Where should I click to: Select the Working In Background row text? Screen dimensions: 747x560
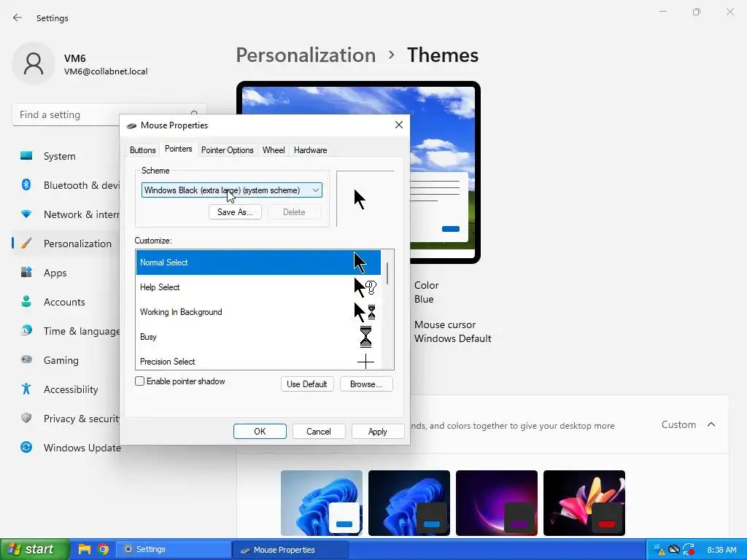[x=181, y=312]
